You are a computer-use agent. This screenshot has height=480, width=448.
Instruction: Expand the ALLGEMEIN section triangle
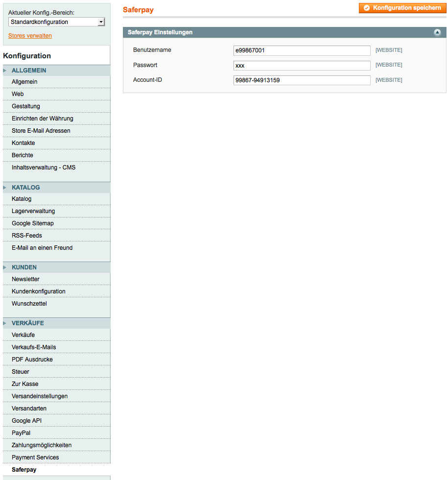[x=5, y=71]
